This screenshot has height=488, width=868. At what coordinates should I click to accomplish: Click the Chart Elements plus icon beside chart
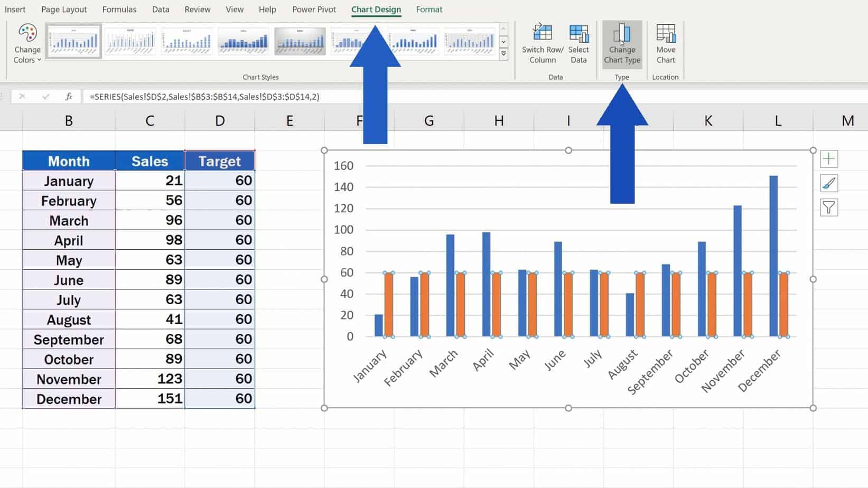click(x=829, y=158)
